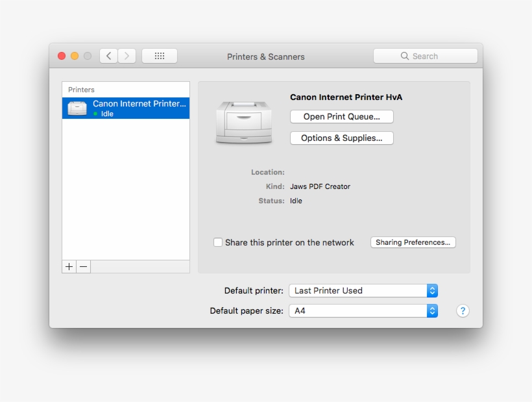
Task: Click Sharing Preferences button
Action: [x=413, y=242]
